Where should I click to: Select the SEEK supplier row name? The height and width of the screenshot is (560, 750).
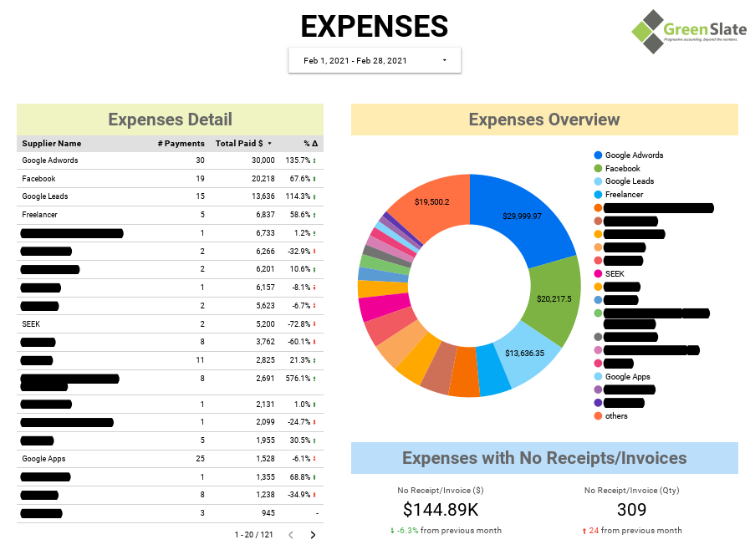pyautogui.click(x=31, y=323)
